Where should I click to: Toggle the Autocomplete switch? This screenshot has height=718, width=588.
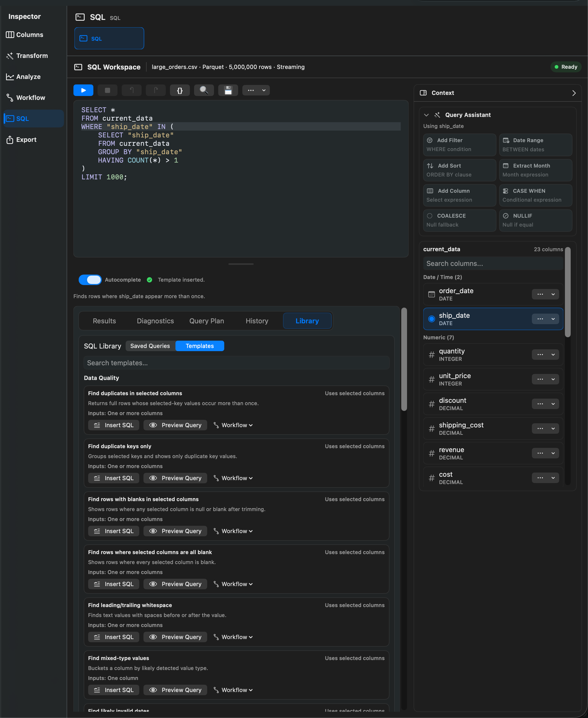click(x=90, y=280)
